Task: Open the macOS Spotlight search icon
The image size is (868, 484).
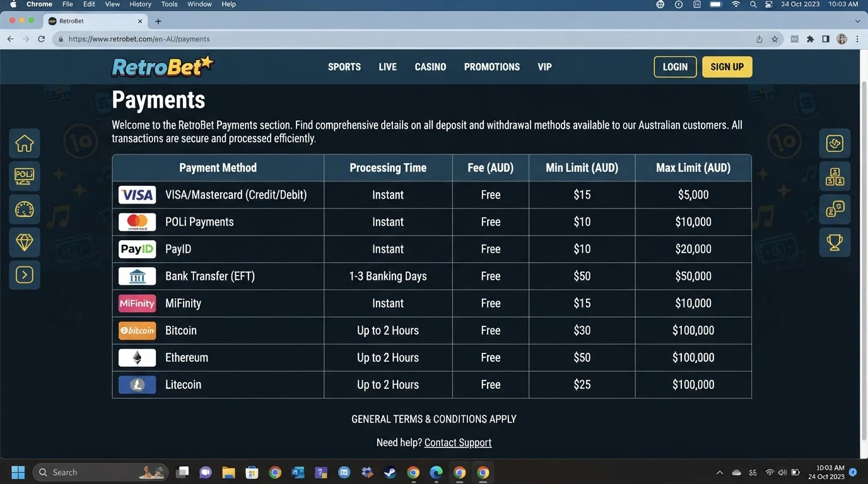Action: (753, 4)
